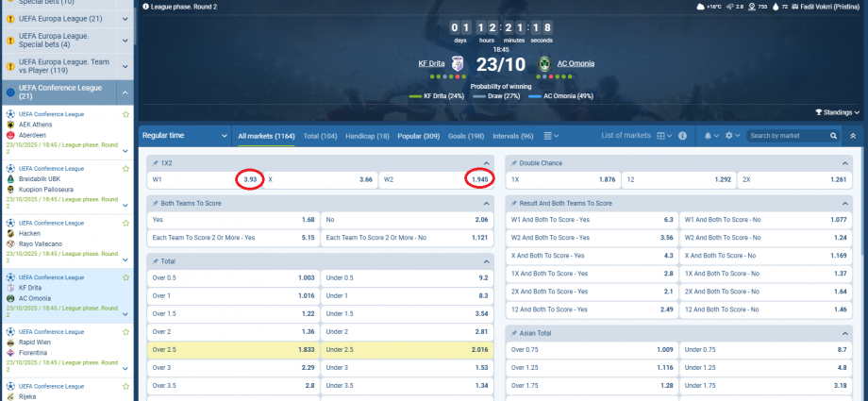Collapse the 1X2 market panel
Viewport: 868px width, 401px height.
[x=486, y=163]
